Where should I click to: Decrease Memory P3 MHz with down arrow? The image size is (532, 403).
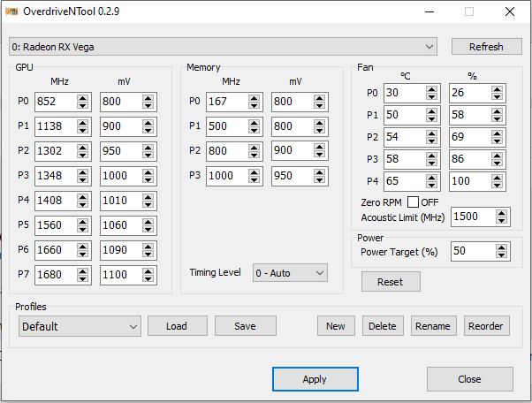254,179
